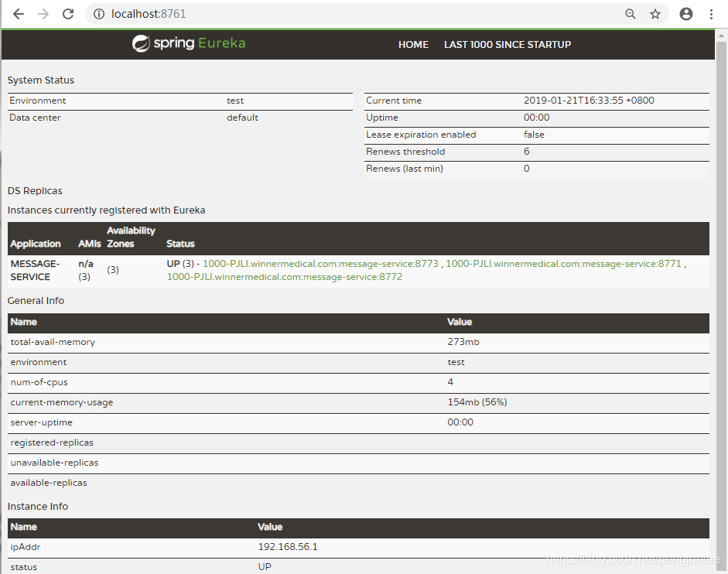Click the Availability Zones column header

point(131,237)
